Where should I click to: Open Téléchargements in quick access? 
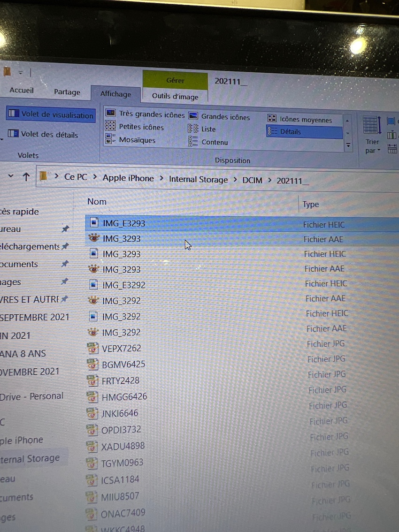tap(30, 246)
